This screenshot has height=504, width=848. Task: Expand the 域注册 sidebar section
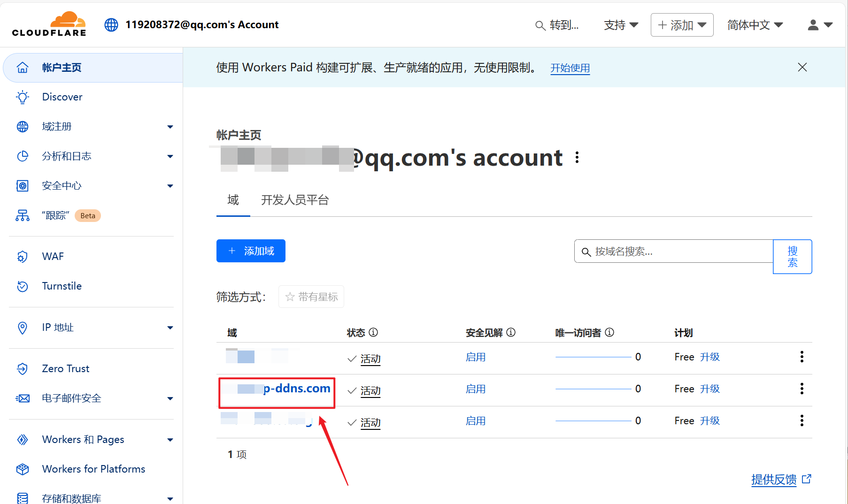[x=170, y=127]
